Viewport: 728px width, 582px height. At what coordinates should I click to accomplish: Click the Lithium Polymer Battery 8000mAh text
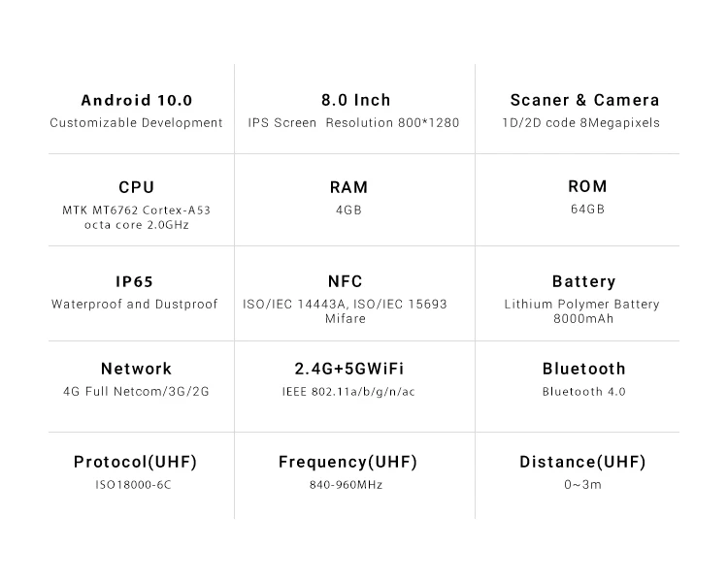coord(581,311)
